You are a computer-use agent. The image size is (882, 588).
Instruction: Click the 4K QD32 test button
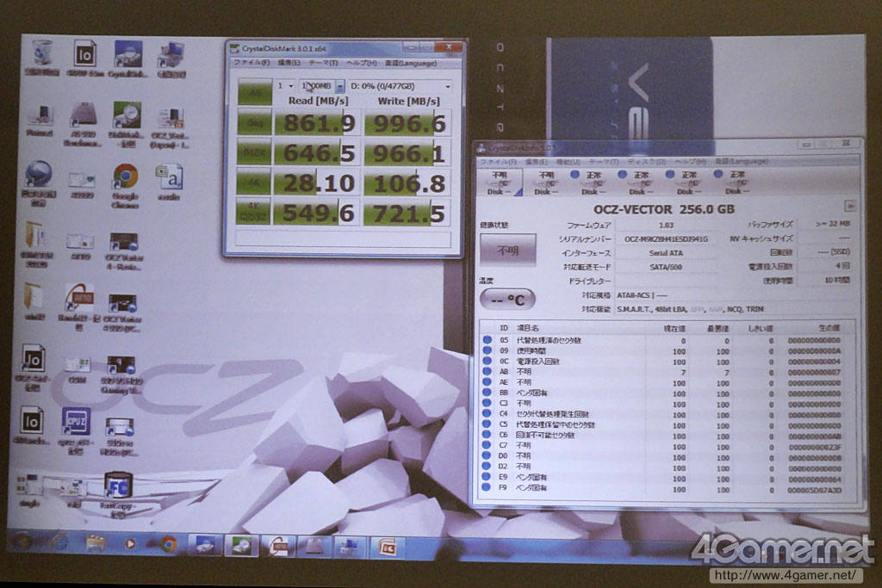254,212
